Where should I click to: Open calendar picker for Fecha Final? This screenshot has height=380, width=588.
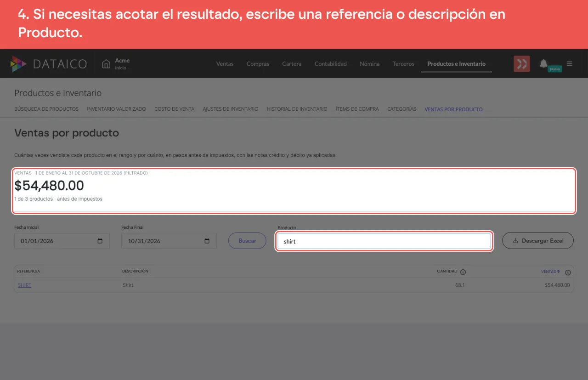tap(207, 241)
